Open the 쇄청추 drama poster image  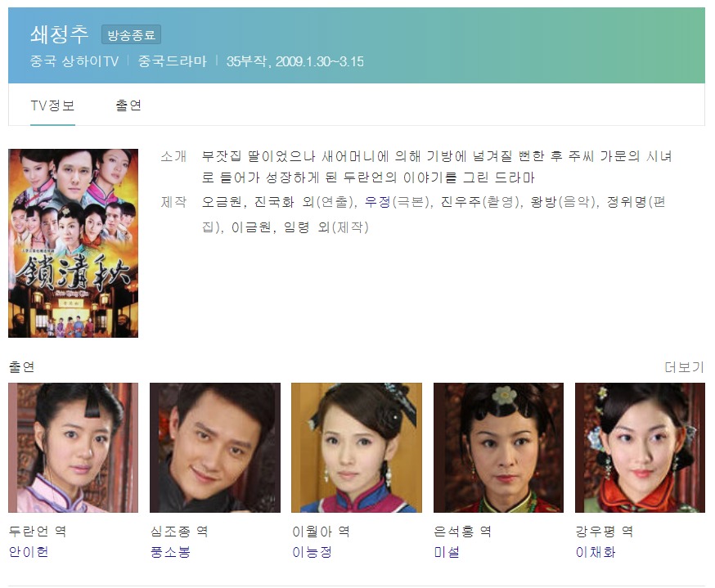[x=73, y=243]
